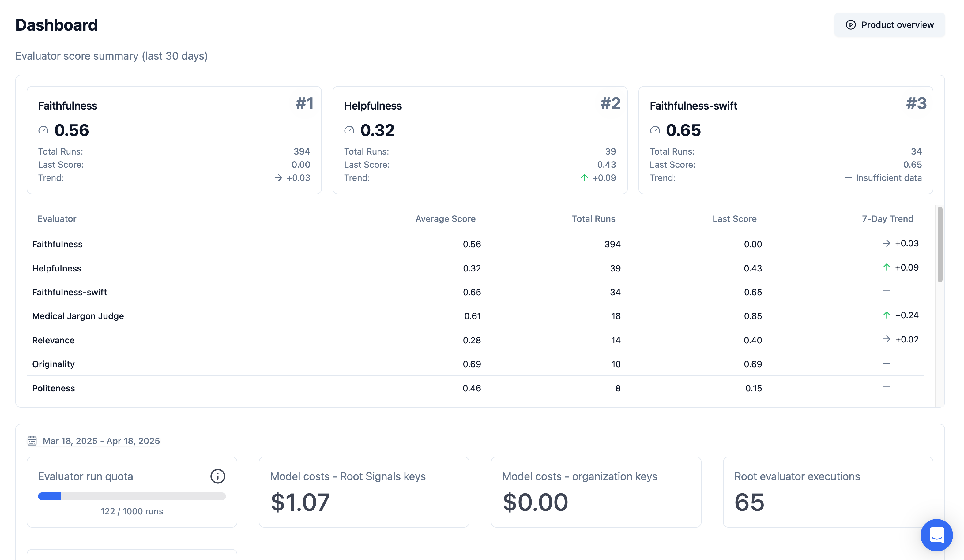Sort by Average Score column header
The height and width of the screenshot is (560, 964).
tap(445, 219)
